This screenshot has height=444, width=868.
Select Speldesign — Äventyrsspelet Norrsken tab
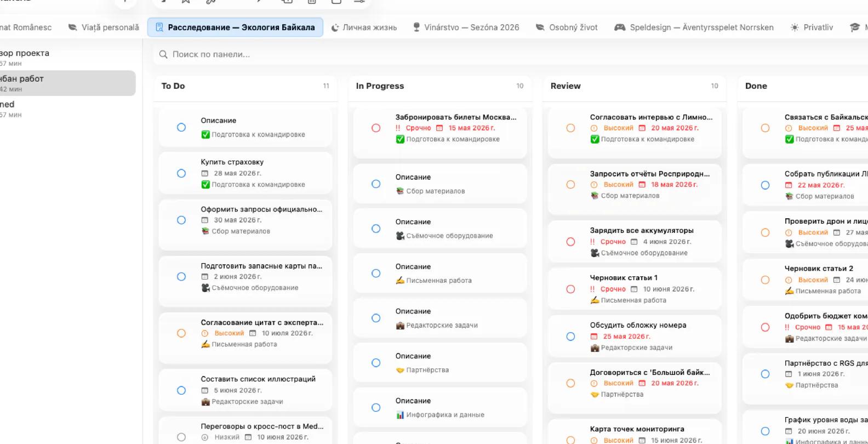tap(694, 27)
